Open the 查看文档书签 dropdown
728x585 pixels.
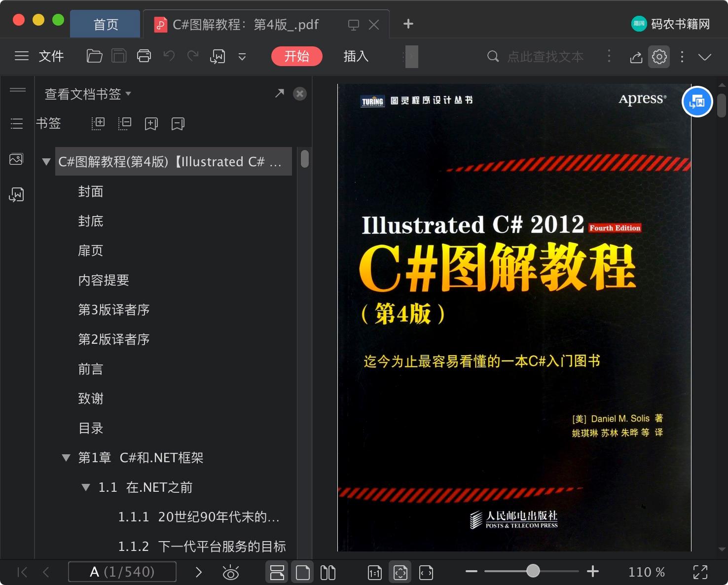88,94
